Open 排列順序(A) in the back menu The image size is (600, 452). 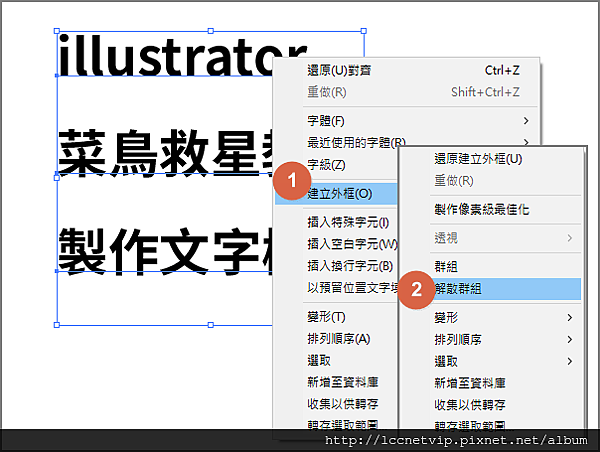pos(338,339)
